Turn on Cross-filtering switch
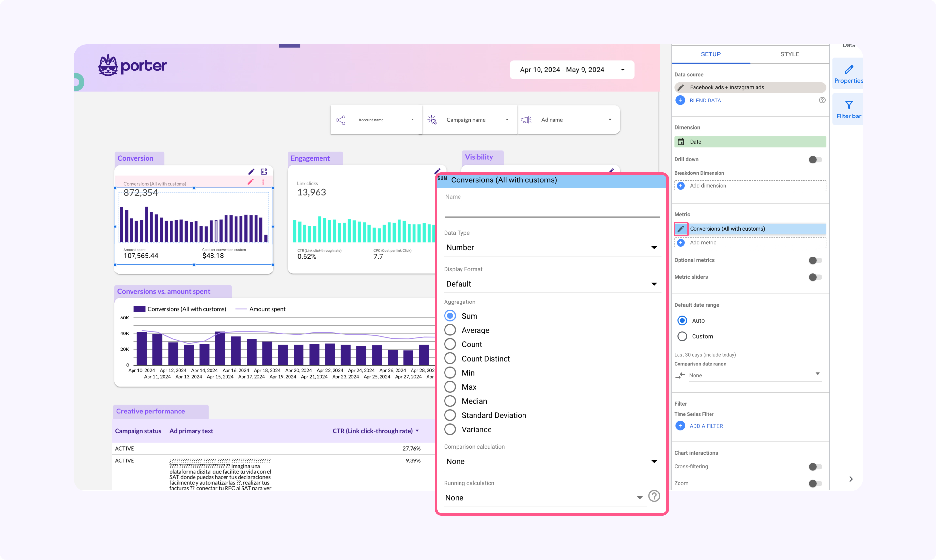 pos(815,467)
